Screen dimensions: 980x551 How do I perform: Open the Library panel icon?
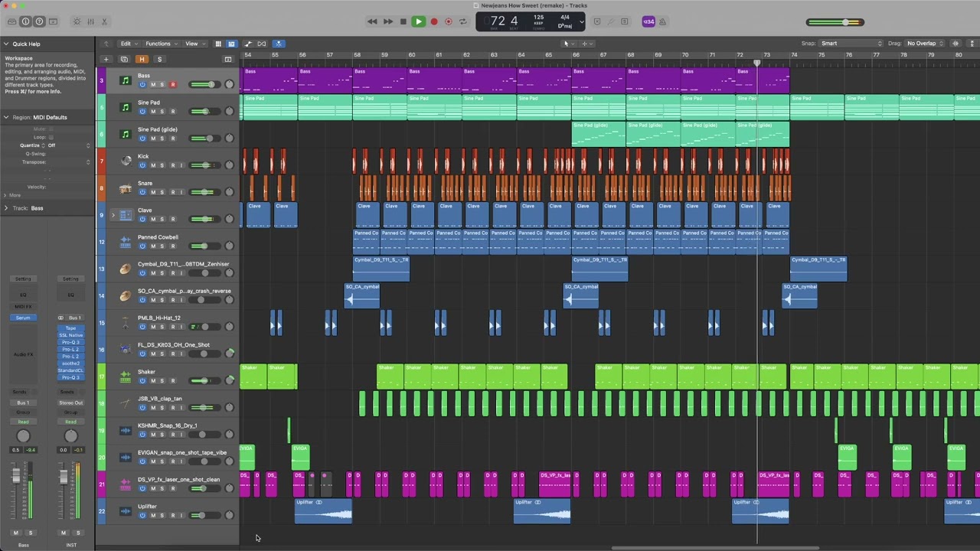pos(11,21)
